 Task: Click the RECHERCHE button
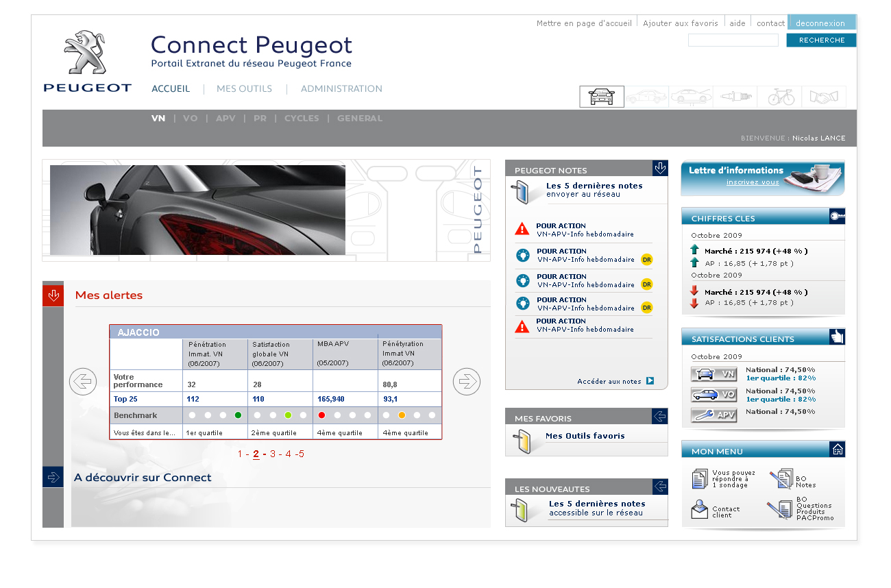[x=821, y=40]
